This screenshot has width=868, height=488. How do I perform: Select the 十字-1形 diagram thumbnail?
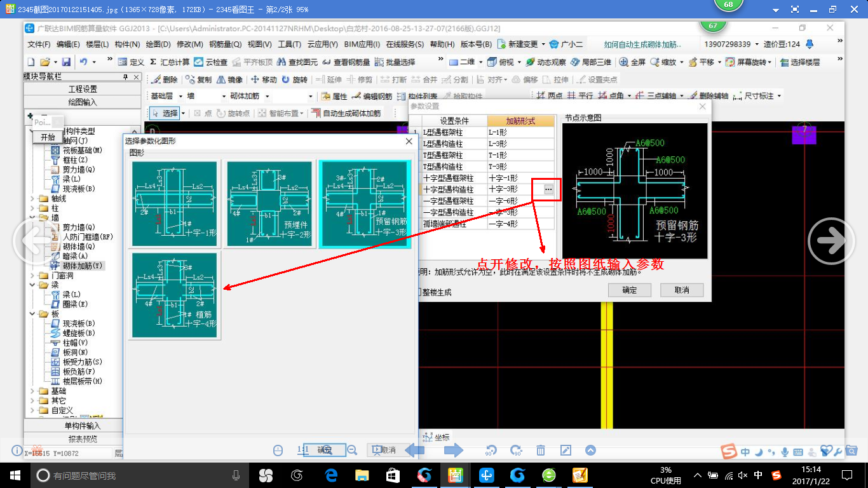coord(175,203)
